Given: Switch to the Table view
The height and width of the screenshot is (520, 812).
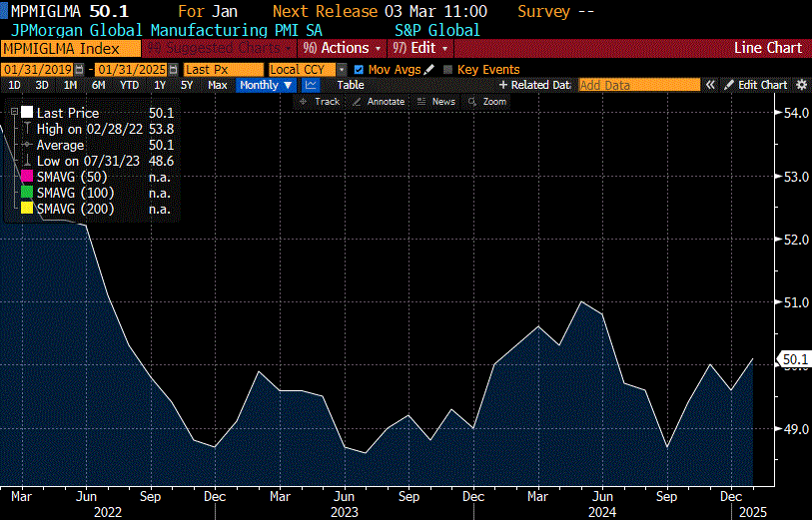Looking at the screenshot, I should (x=351, y=86).
